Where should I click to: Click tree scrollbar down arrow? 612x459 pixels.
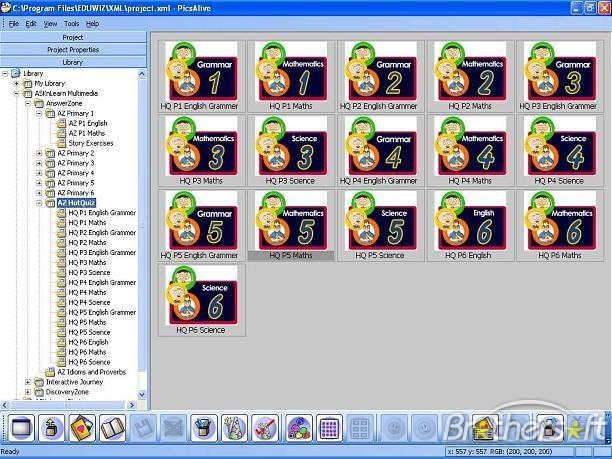tap(142, 395)
